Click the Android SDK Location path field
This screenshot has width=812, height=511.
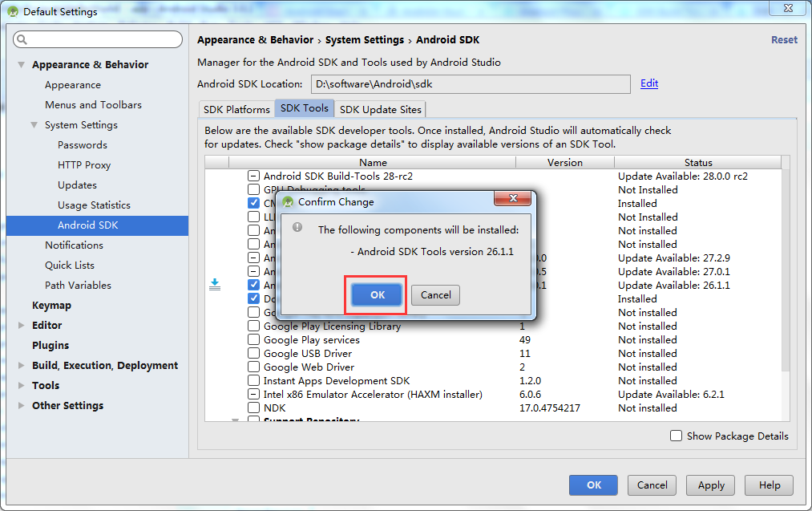point(471,84)
